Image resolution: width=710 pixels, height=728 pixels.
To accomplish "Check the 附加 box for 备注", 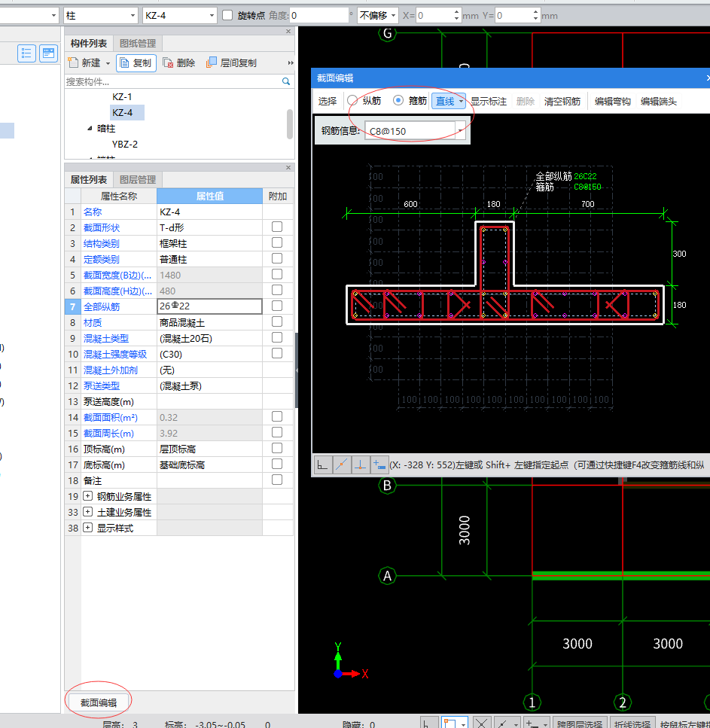I will pos(277,480).
